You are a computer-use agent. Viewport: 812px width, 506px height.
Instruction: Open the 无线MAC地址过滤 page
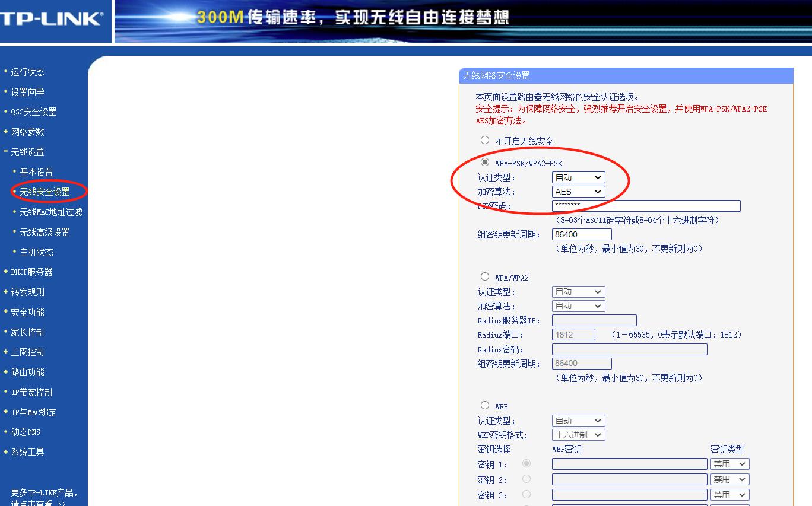pos(53,211)
